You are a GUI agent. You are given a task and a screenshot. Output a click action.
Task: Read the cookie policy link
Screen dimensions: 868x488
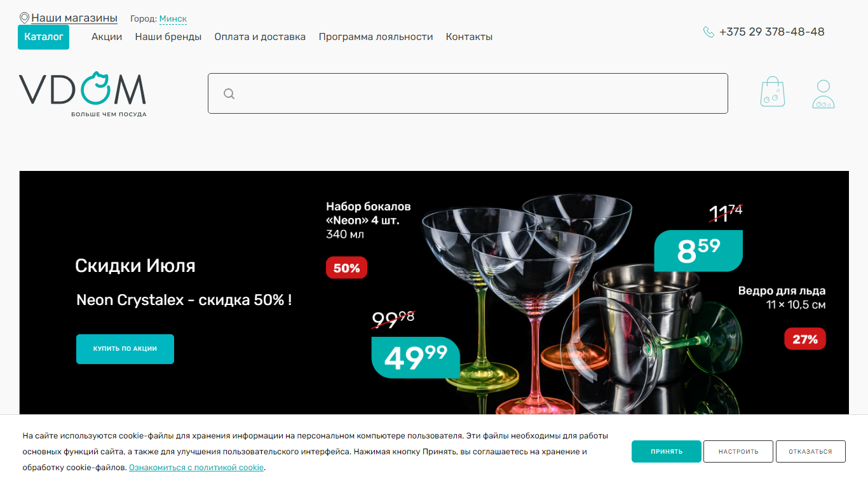click(x=196, y=468)
